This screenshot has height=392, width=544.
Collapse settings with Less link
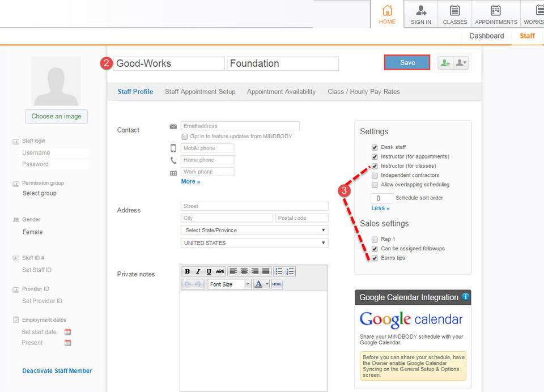pos(380,208)
